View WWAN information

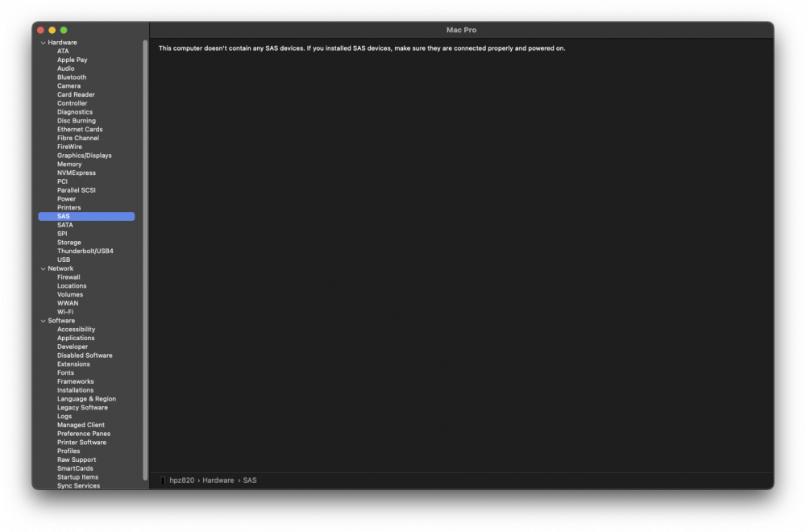[x=68, y=304]
